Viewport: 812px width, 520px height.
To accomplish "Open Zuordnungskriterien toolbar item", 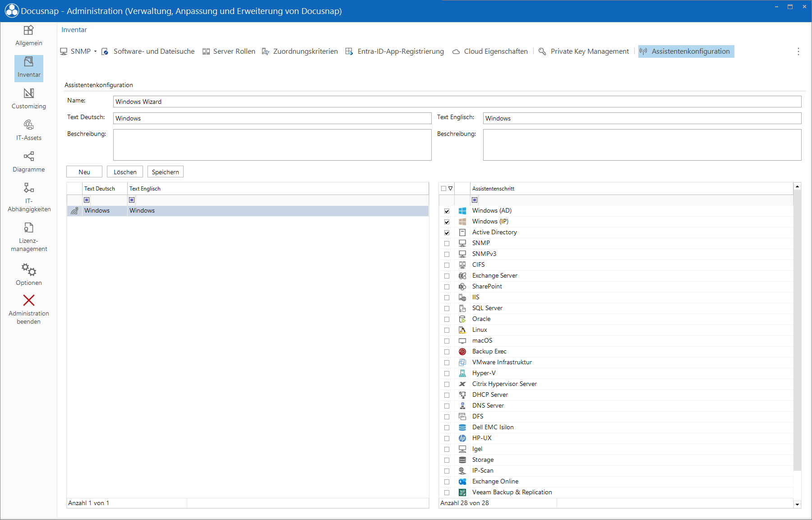I will click(300, 51).
